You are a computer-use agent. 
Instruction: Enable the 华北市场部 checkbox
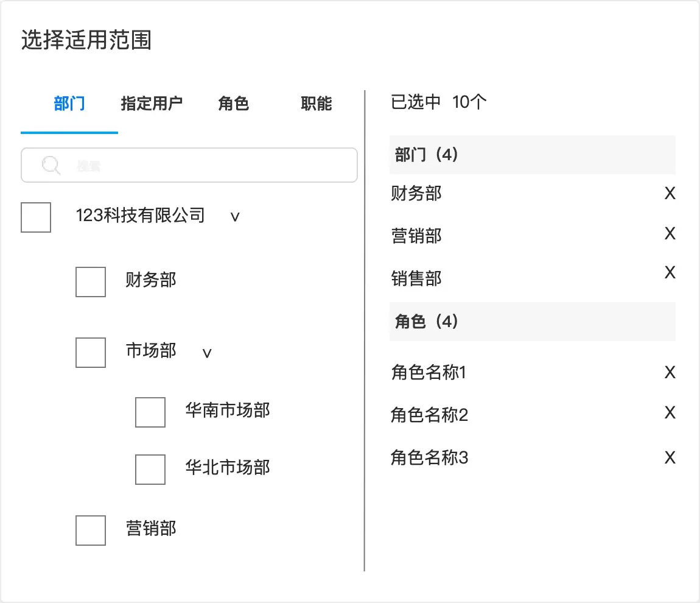click(x=150, y=470)
